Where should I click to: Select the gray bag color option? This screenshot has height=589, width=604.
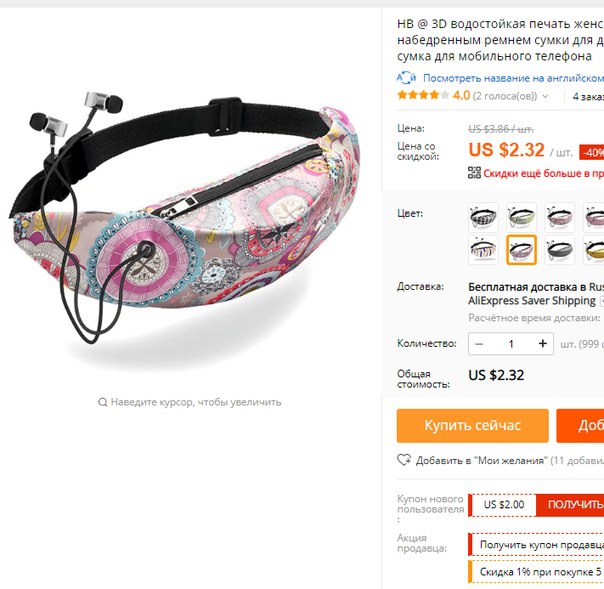click(x=559, y=250)
